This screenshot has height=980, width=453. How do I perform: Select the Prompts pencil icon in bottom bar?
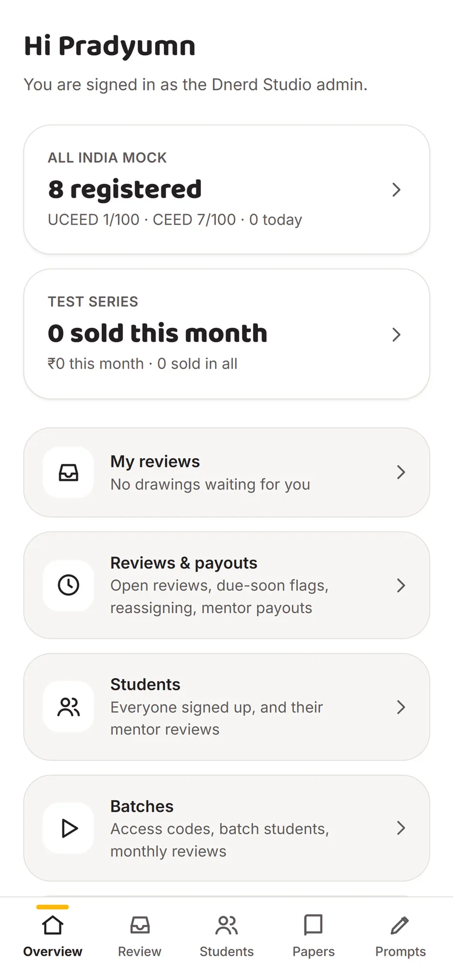400,925
